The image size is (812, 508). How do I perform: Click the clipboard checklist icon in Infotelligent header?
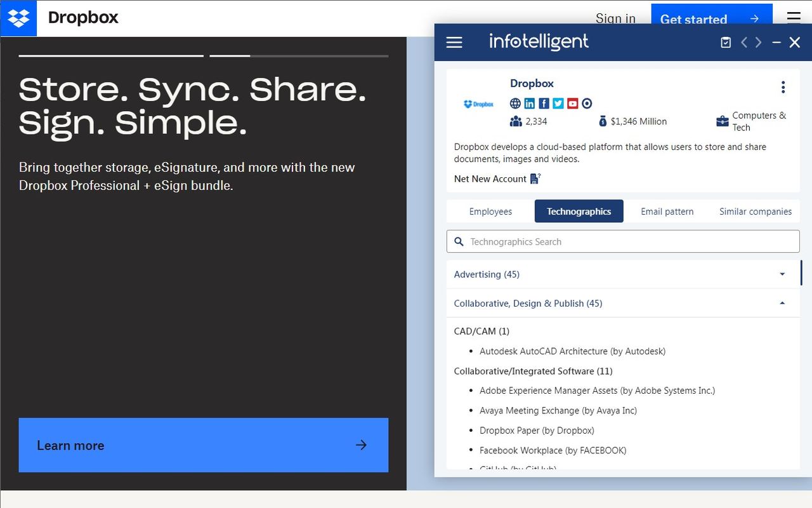coord(726,43)
